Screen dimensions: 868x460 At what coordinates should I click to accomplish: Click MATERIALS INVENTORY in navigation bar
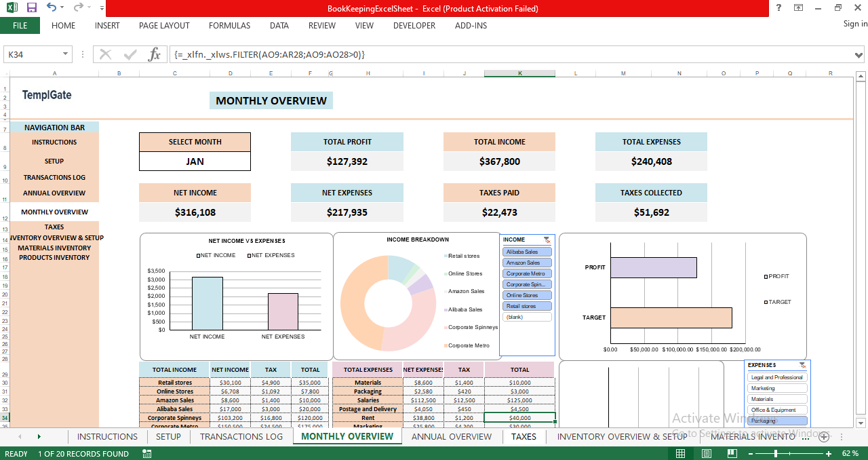(54, 248)
